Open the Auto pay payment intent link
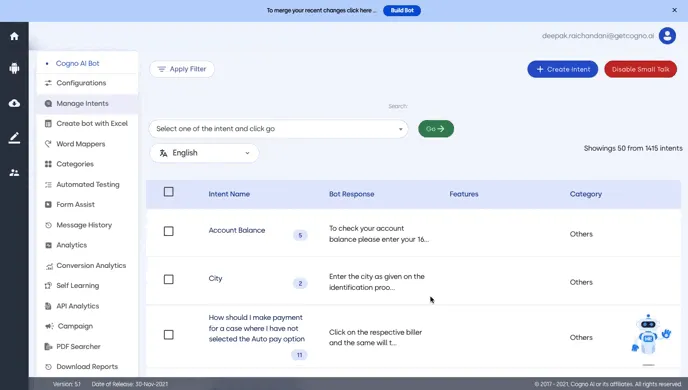The width and height of the screenshot is (688, 390). point(257,328)
